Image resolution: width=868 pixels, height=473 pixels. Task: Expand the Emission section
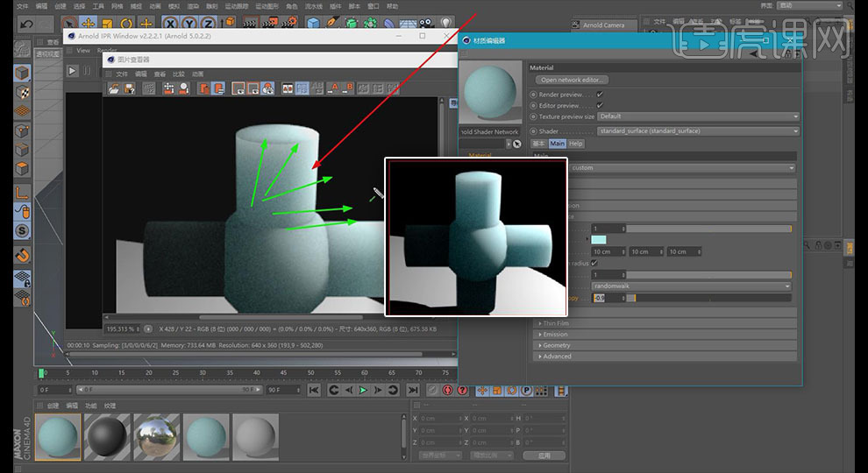tap(555, 335)
